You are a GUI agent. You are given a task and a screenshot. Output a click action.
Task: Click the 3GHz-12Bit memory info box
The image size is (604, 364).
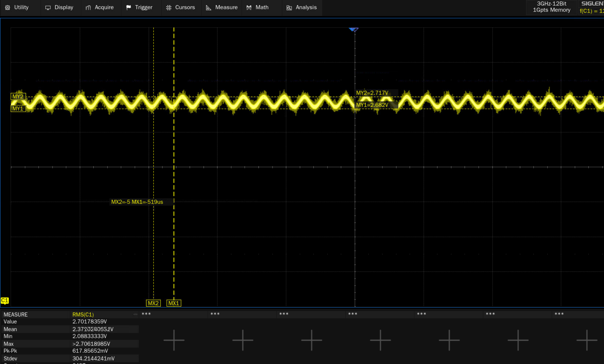pos(552,7)
